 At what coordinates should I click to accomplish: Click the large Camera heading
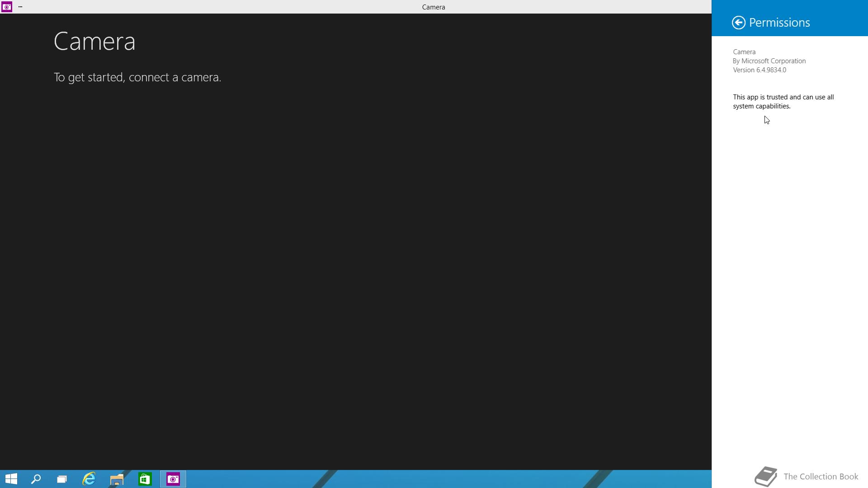94,41
